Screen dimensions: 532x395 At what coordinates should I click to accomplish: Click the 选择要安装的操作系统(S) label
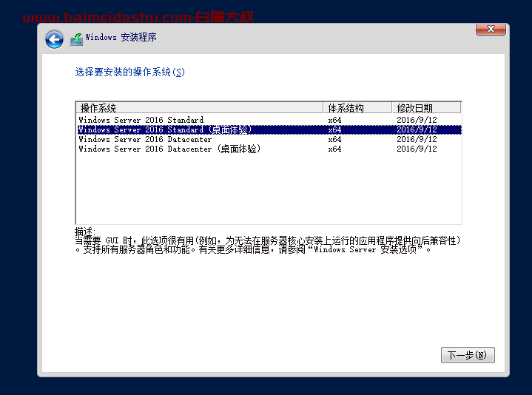click(x=129, y=72)
